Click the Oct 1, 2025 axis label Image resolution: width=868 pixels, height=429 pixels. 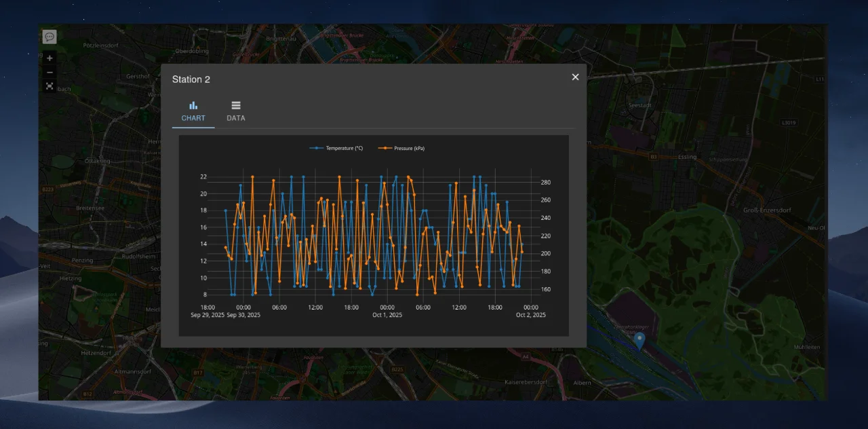pos(387,315)
